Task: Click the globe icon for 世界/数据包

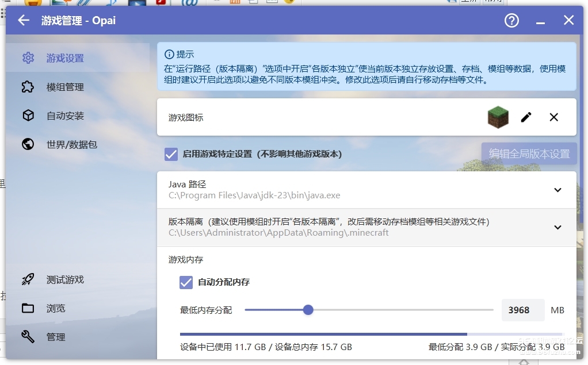Action: (x=28, y=145)
